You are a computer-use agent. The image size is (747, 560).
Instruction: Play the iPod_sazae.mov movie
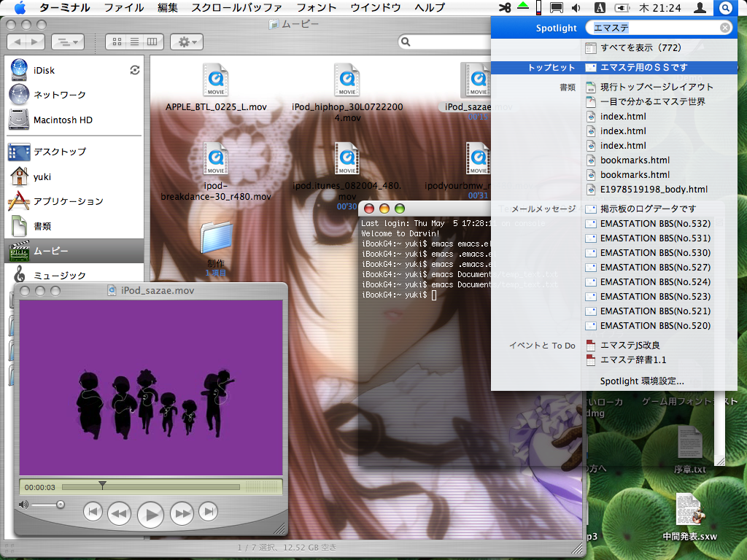pos(150,514)
